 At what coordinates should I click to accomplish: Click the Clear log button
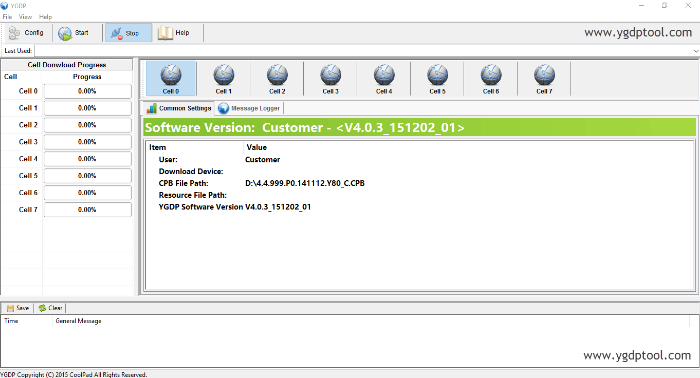pos(50,308)
